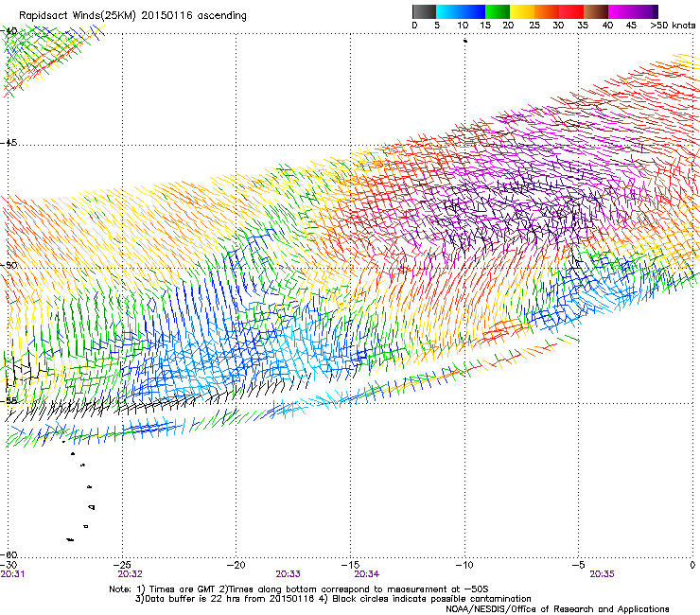Click the title text "Rapidsact Winds(25KM) 20150116 ascending"

[132, 16]
